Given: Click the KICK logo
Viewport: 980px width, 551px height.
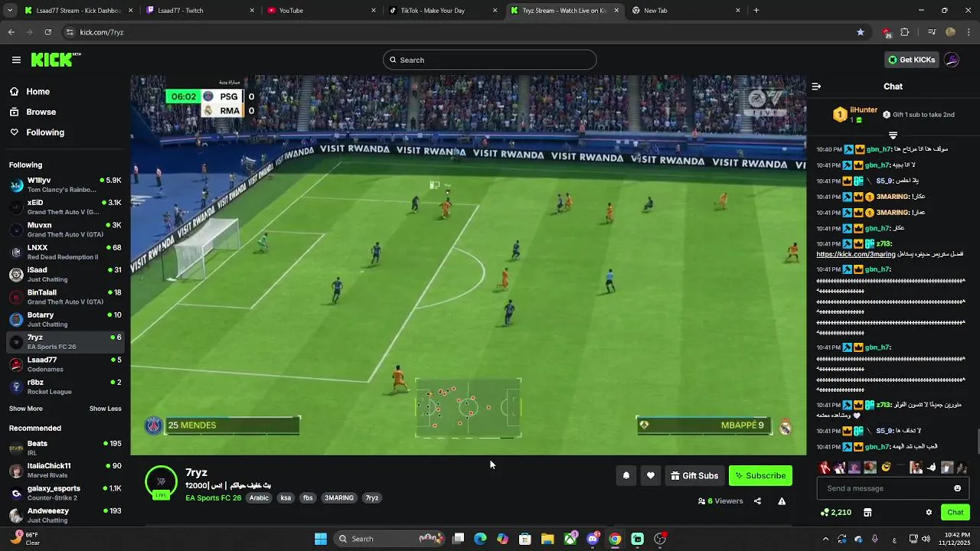Looking at the screenshot, I should pyautogui.click(x=55, y=60).
